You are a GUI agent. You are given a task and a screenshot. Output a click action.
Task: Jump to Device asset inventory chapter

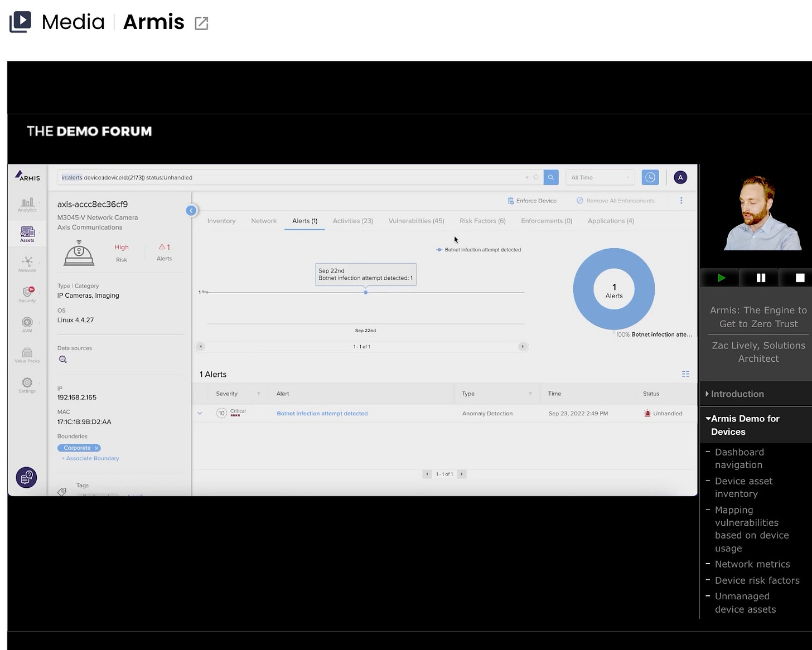[743, 487]
